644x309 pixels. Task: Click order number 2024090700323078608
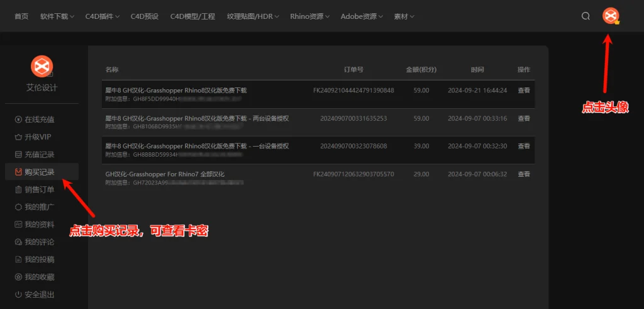tap(353, 146)
